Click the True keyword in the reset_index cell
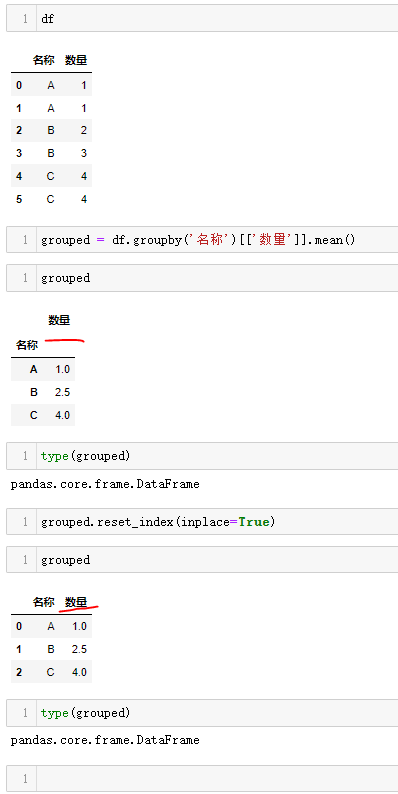The image size is (398, 794). (254, 522)
